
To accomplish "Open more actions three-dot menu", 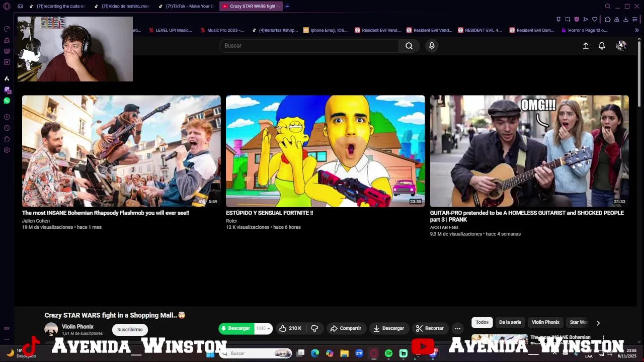I will point(457,328).
